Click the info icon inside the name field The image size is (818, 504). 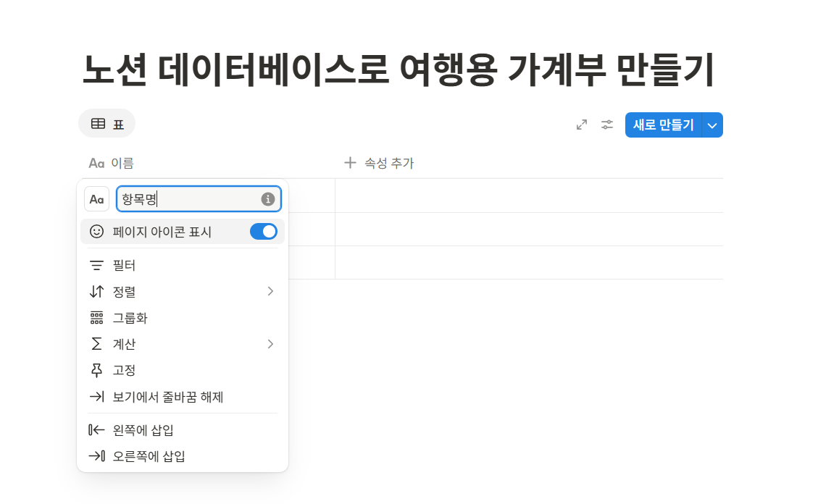(x=268, y=198)
